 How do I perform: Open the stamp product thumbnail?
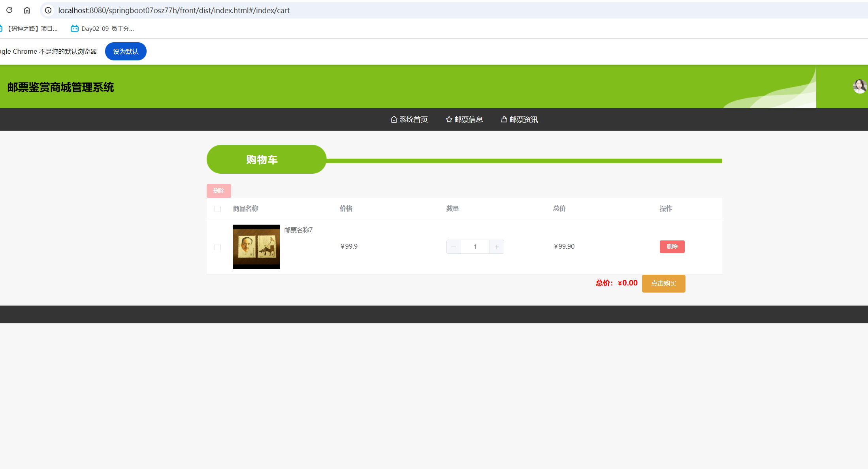pyautogui.click(x=256, y=247)
